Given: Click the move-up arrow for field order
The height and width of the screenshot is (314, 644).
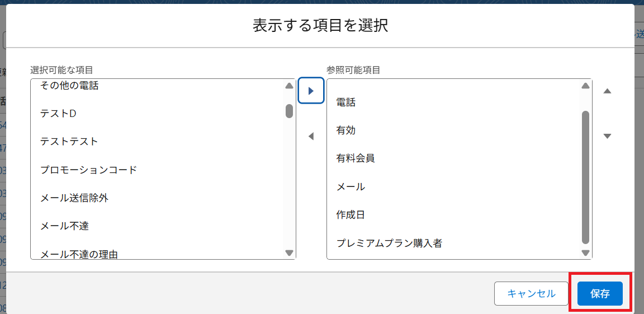Looking at the screenshot, I should coord(608,91).
